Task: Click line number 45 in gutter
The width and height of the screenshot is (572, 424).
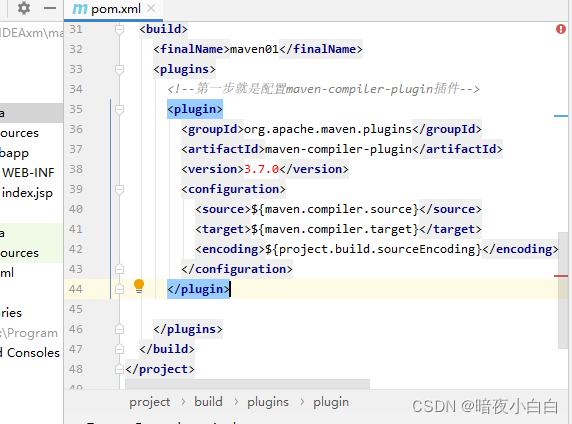Action: click(x=76, y=309)
